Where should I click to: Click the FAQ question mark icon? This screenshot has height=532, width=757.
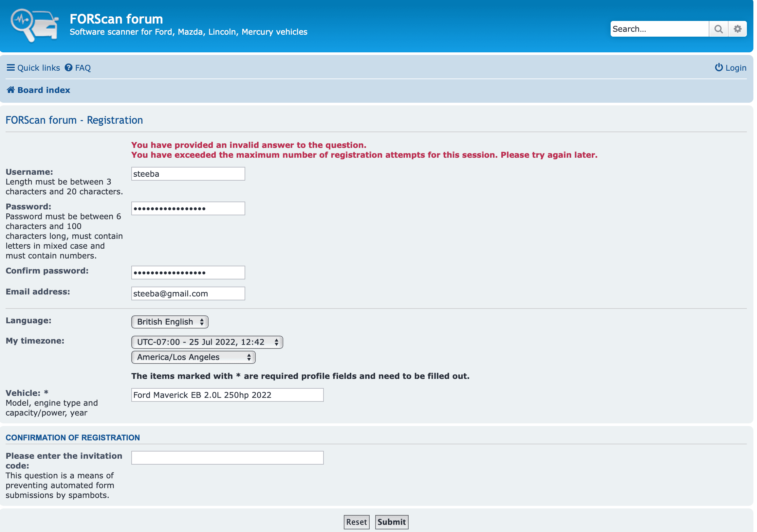(68, 67)
